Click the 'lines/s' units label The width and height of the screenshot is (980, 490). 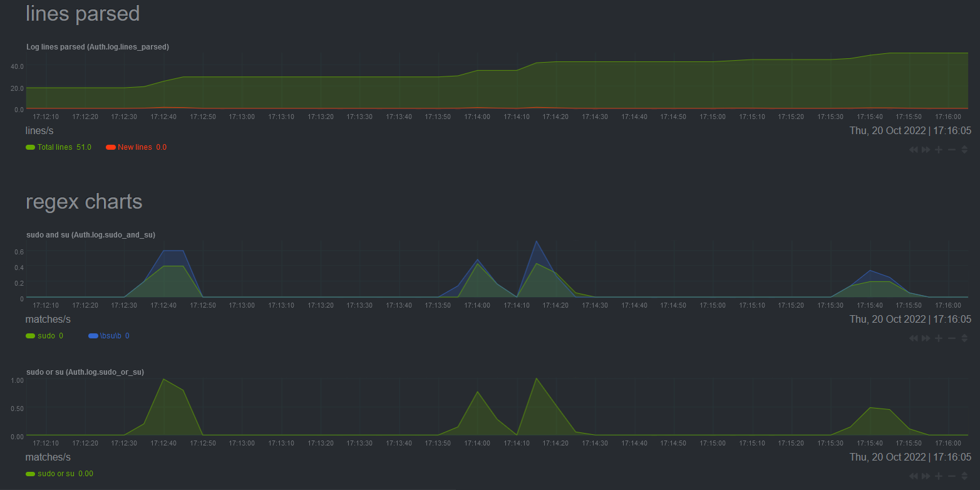click(39, 131)
